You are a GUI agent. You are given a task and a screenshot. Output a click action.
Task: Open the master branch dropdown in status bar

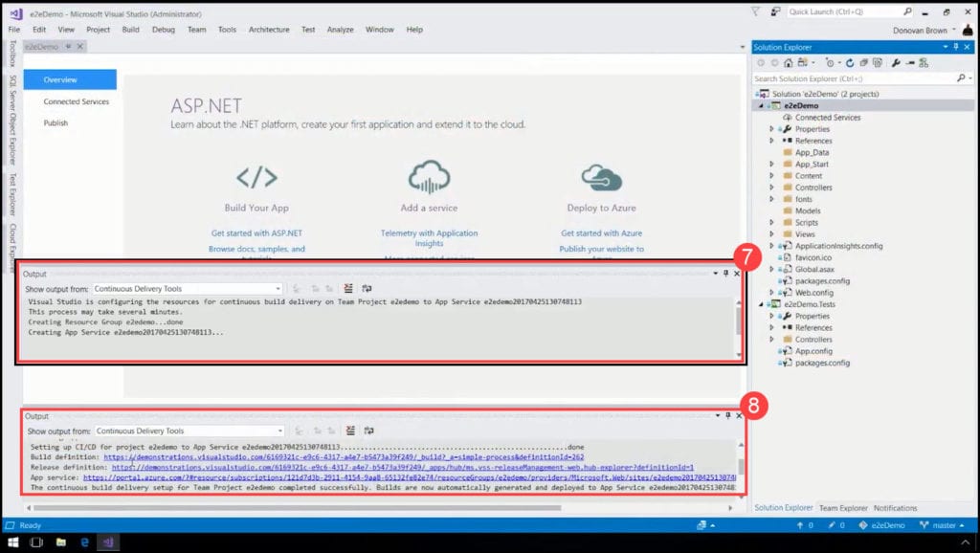coord(942,525)
